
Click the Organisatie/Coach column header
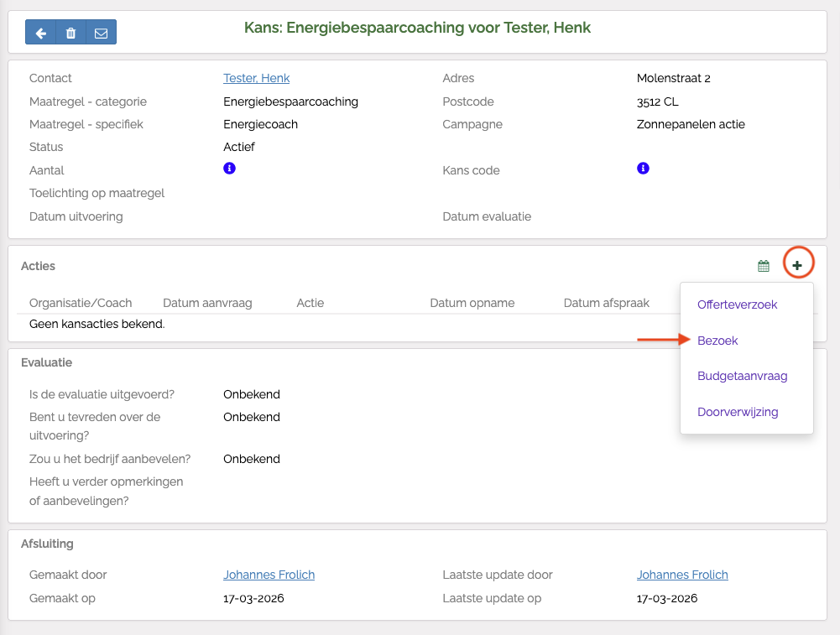coord(81,303)
